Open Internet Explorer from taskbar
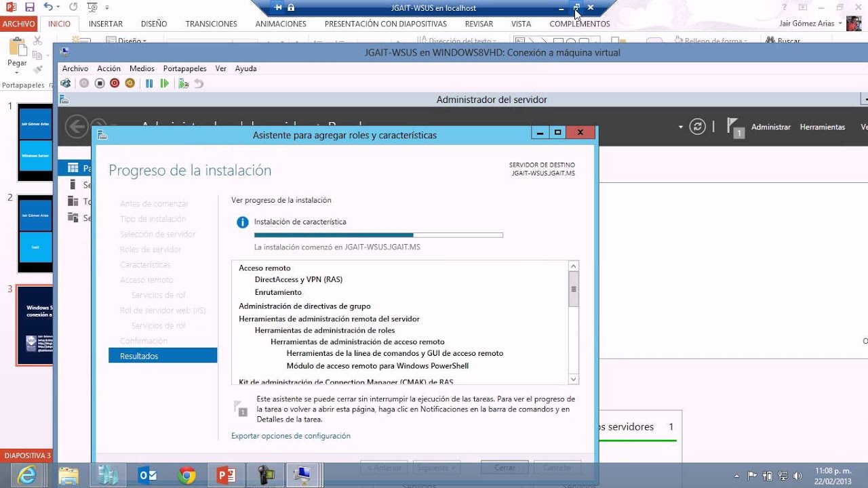Image resolution: width=868 pixels, height=488 pixels. 27,476
